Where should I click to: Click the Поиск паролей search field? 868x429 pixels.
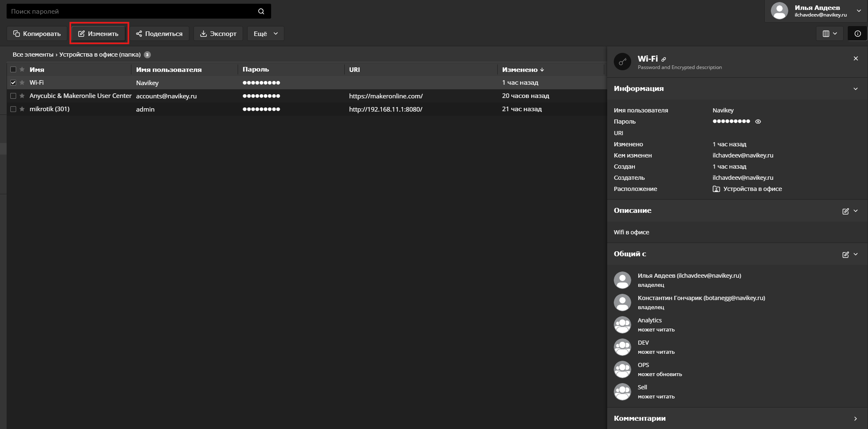coord(132,12)
